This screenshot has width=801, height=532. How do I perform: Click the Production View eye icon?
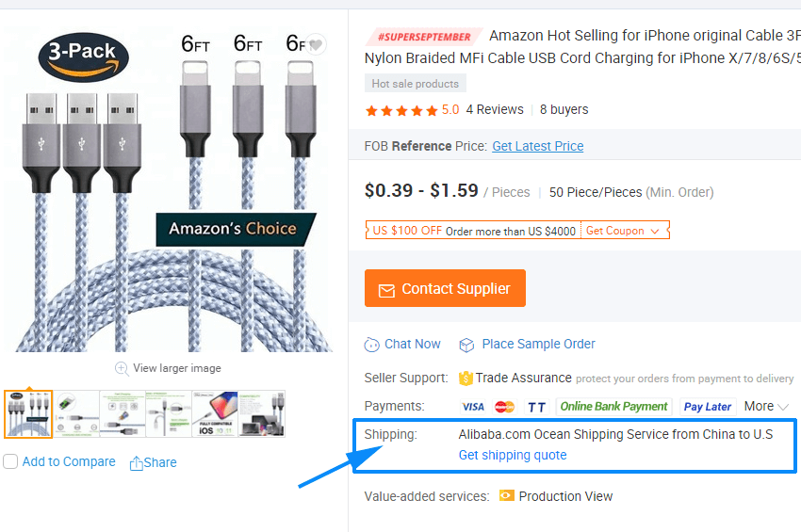507,496
